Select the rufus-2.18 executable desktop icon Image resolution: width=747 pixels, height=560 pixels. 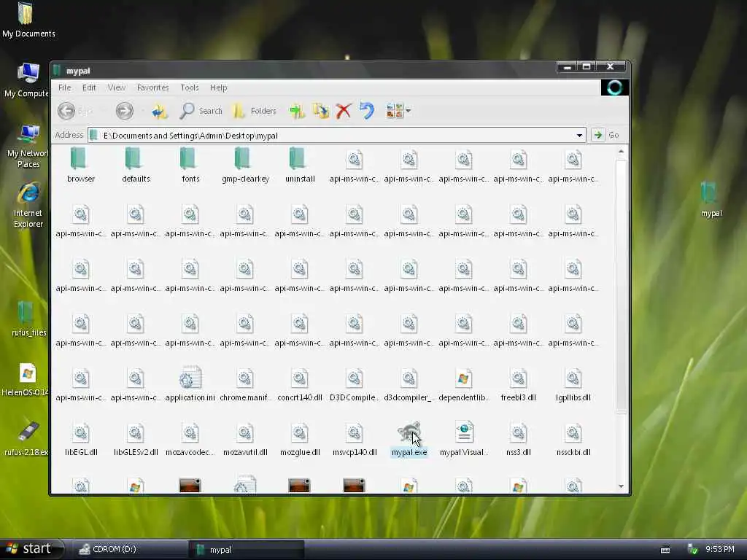click(x=27, y=438)
